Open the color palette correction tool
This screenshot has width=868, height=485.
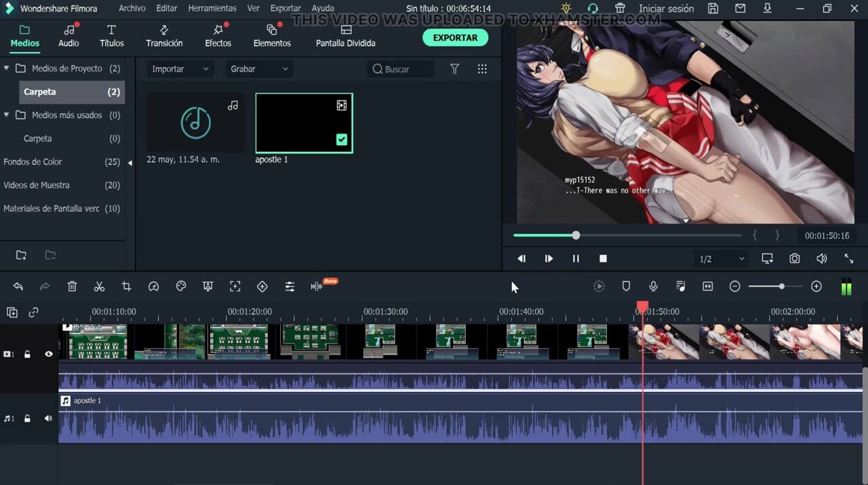[x=181, y=287]
